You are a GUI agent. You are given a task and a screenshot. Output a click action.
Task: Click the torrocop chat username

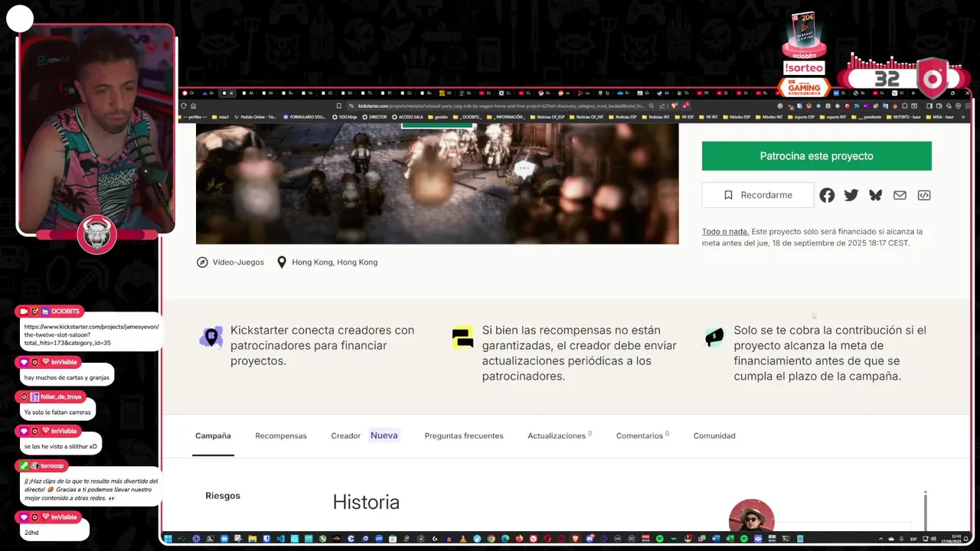(52, 465)
